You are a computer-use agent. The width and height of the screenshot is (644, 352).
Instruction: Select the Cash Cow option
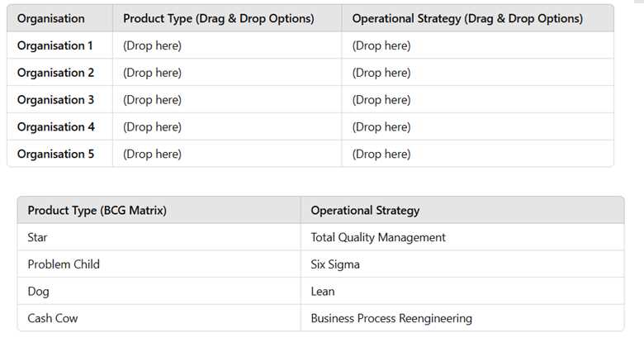(x=53, y=318)
